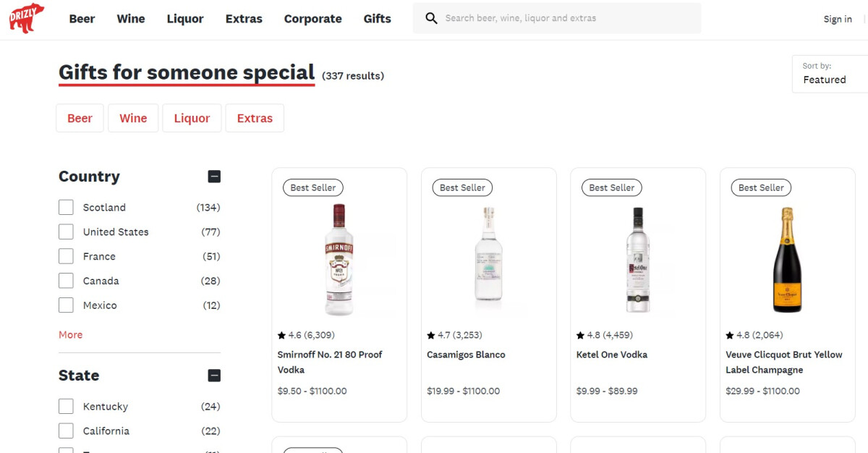The width and height of the screenshot is (868, 453).
Task: Collapse the Country filter section
Action: pos(214,177)
